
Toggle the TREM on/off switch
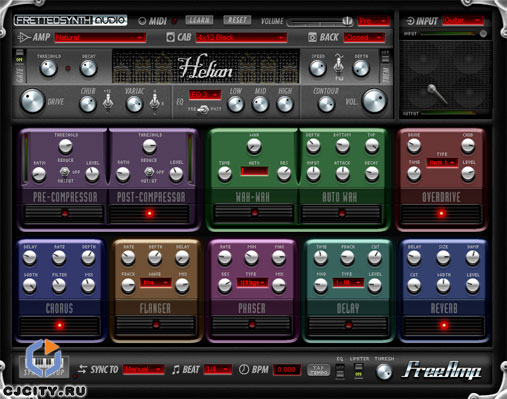tap(385, 57)
